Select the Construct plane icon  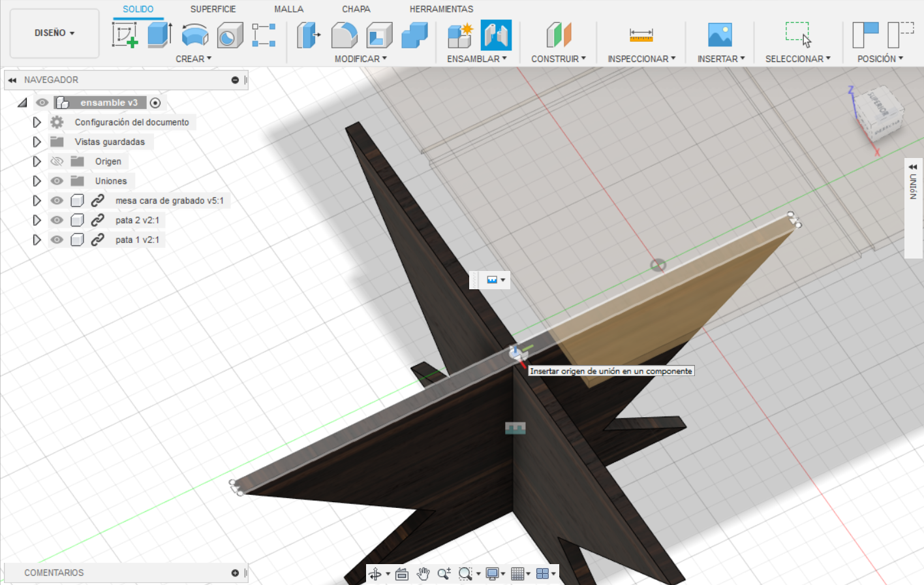559,35
